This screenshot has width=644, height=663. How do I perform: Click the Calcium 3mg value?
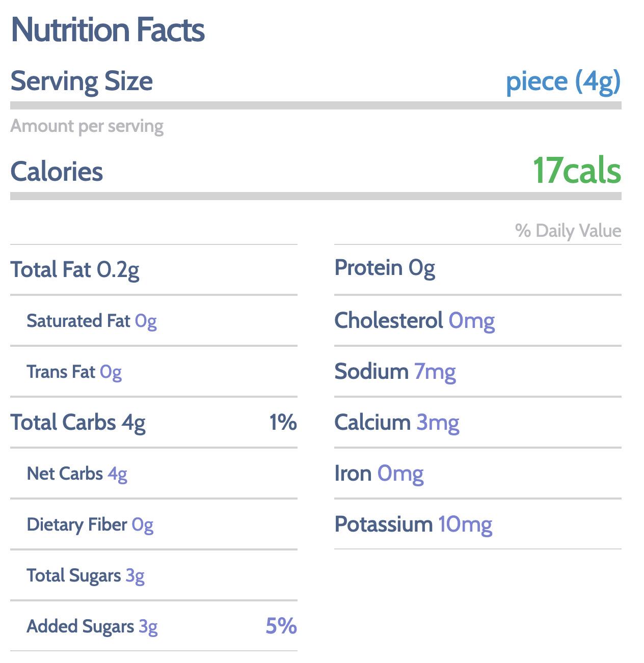[x=438, y=423]
